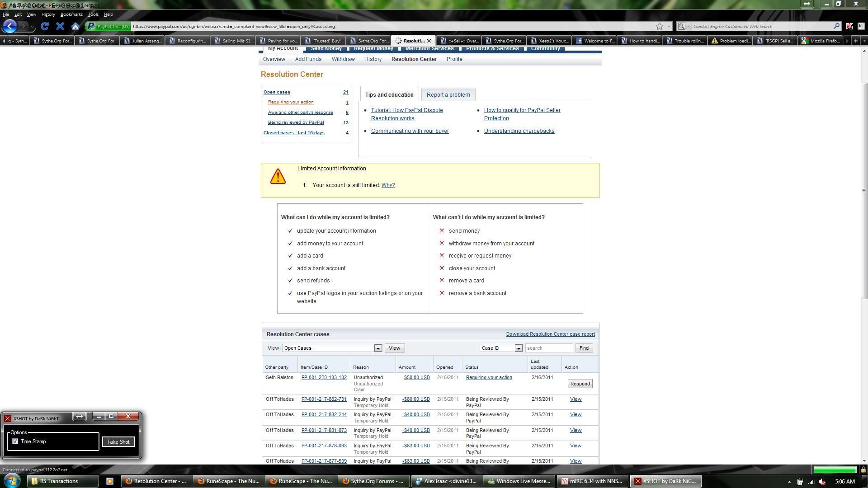This screenshot has width=868, height=488.
Task: Open the search engine selector dropdown
Action: pyautogui.click(x=684, y=26)
